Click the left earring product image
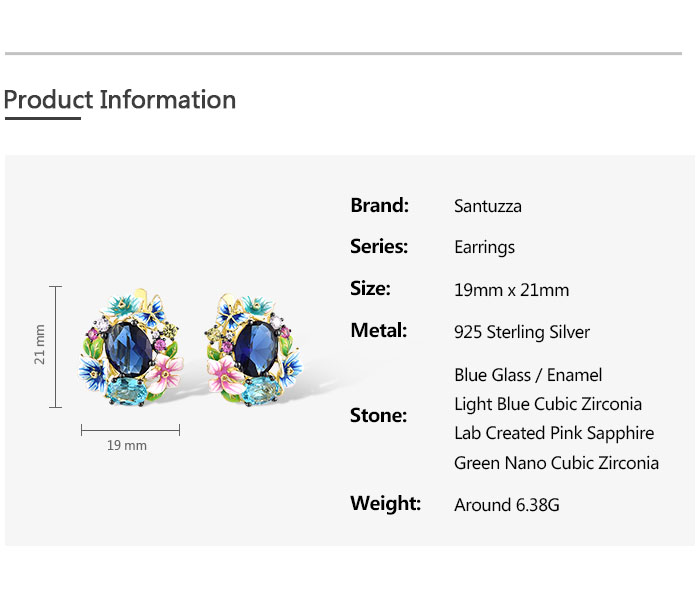The height and width of the screenshot is (596, 700). [132, 347]
